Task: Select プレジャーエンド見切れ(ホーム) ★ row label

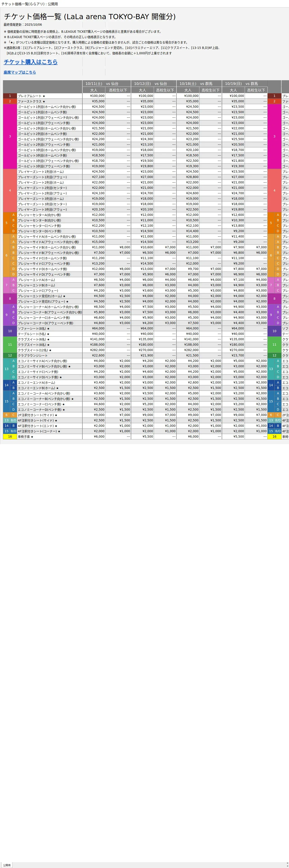Action: (x=50, y=296)
